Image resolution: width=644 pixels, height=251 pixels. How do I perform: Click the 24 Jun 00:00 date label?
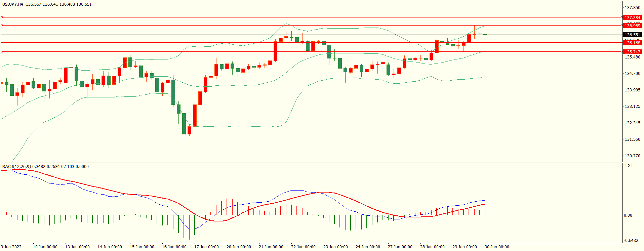click(368, 247)
